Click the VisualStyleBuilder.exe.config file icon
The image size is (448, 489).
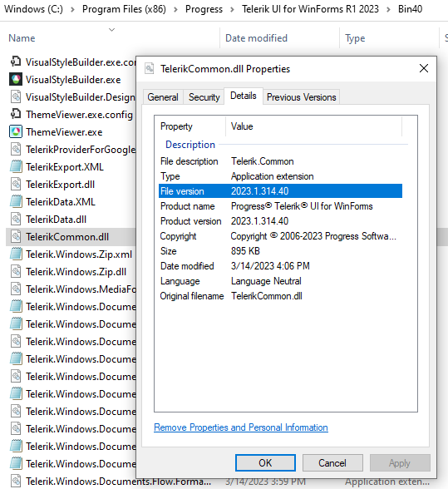click(16, 62)
